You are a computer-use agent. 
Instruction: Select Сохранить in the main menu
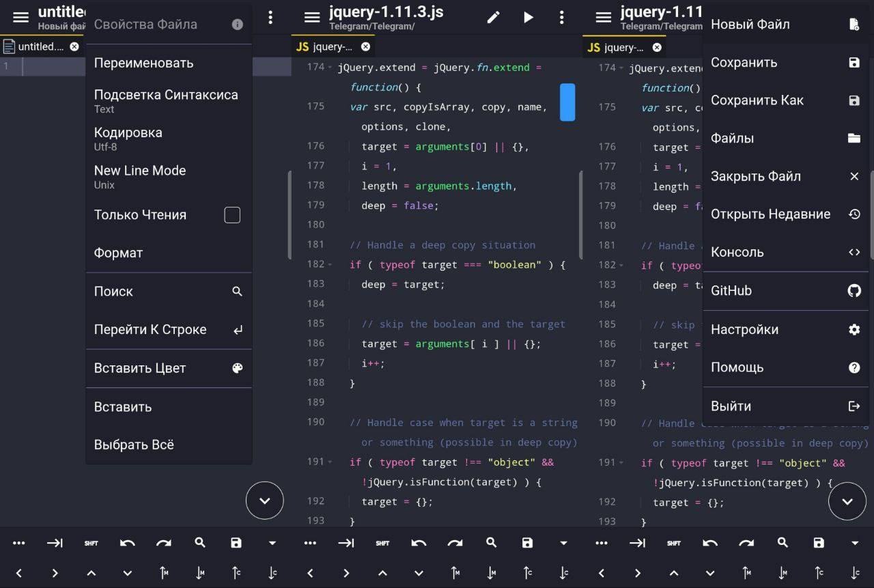(785, 63)
